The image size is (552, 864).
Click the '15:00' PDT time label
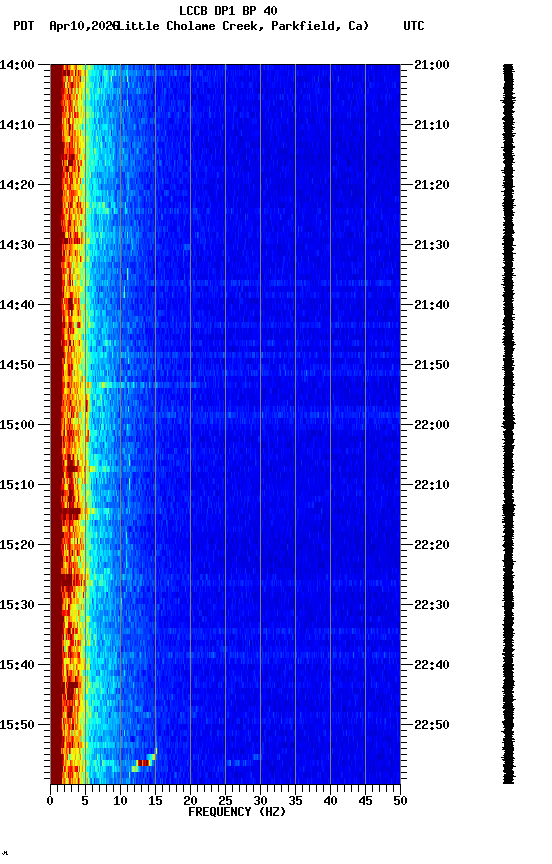(x=17, y=425)
